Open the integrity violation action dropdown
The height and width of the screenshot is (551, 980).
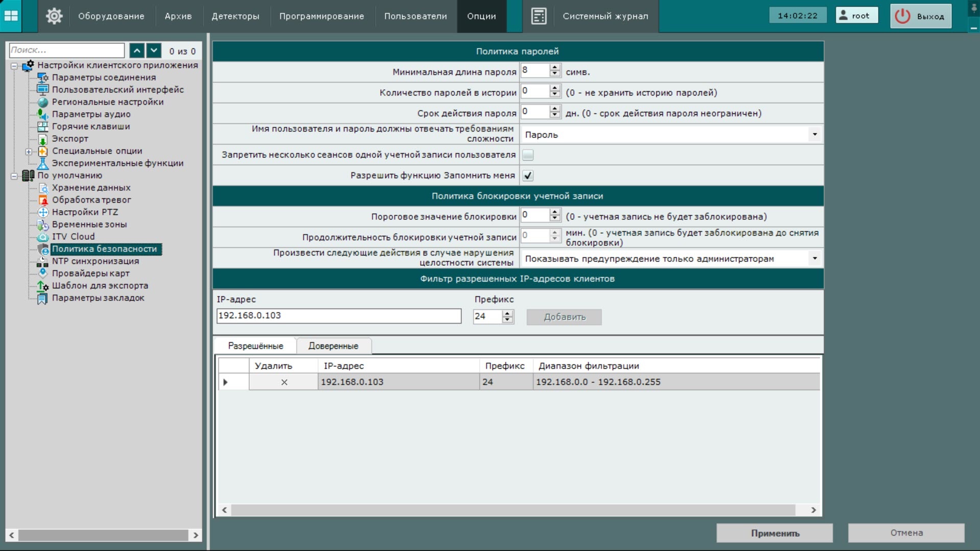pyautogui.click(x=815, y=259)
